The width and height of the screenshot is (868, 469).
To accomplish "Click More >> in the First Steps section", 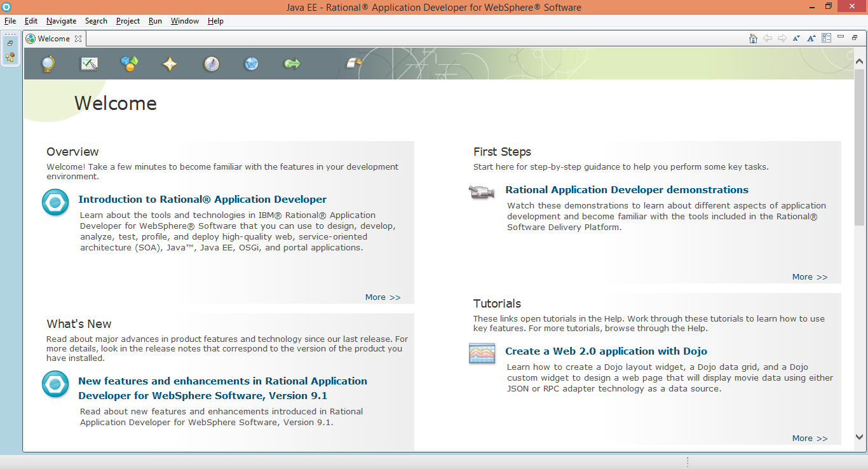I will [810, 277].
